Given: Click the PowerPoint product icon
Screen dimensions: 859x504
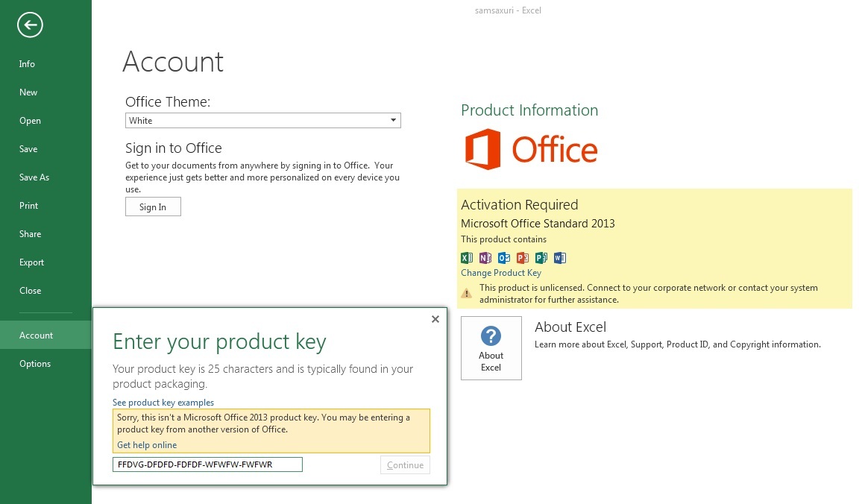Looking at the screenshot, I should click(523, 257).
